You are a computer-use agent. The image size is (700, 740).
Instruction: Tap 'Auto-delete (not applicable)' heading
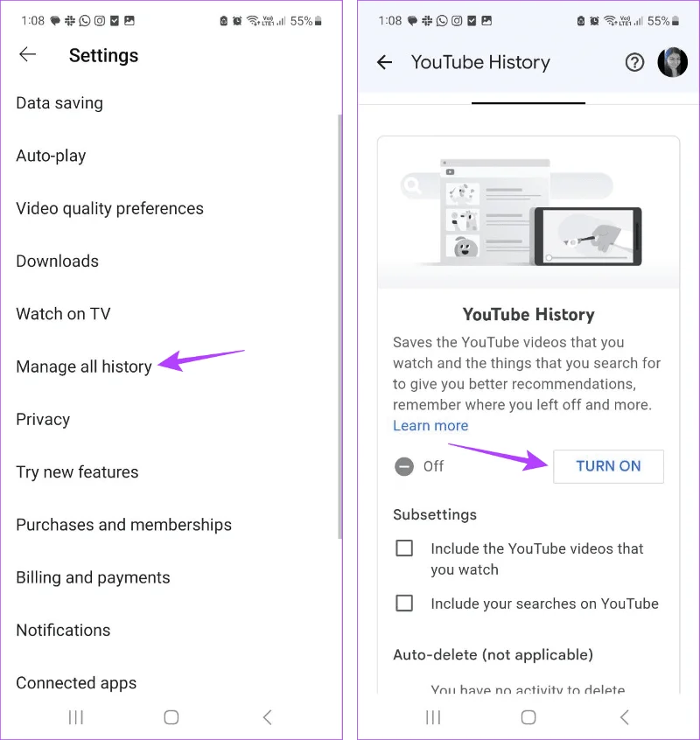(493, 654)
